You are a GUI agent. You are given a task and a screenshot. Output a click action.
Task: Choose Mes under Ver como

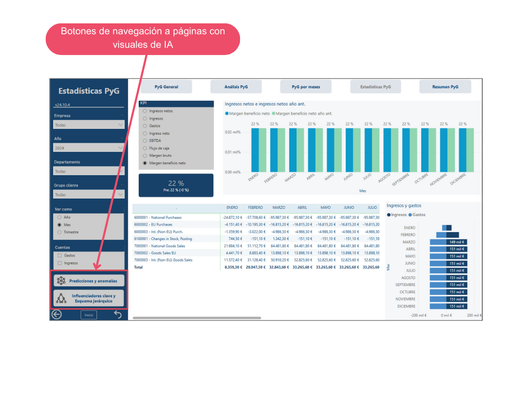59,225
